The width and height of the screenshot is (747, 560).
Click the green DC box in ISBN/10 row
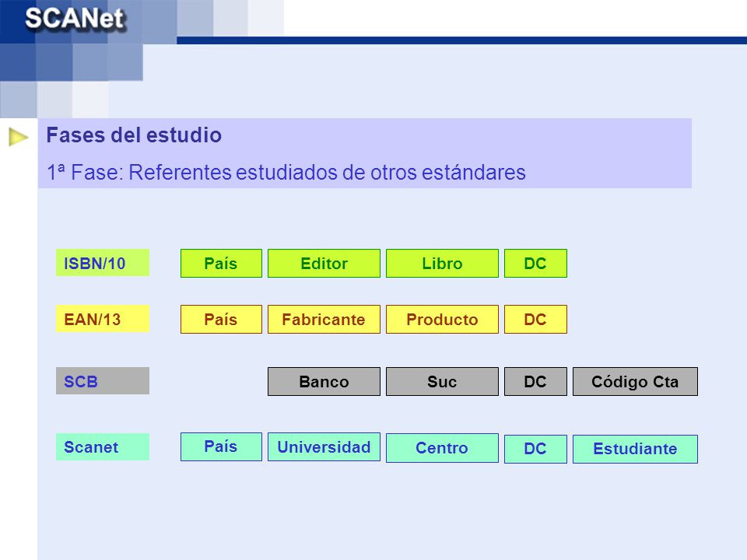click(x=535, y=263)
